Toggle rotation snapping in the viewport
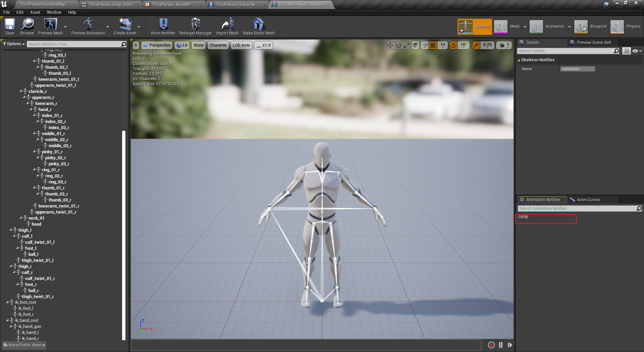 453,45
